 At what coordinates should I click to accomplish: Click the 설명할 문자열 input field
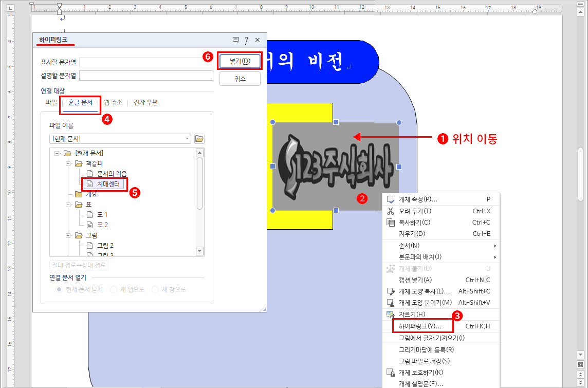(146, 76)
